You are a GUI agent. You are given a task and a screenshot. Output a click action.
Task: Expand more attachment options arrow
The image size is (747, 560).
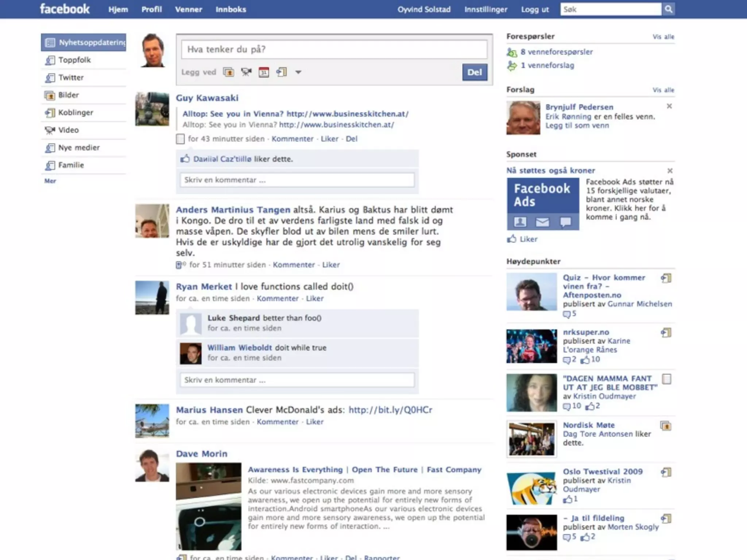[x=298, y=72]
